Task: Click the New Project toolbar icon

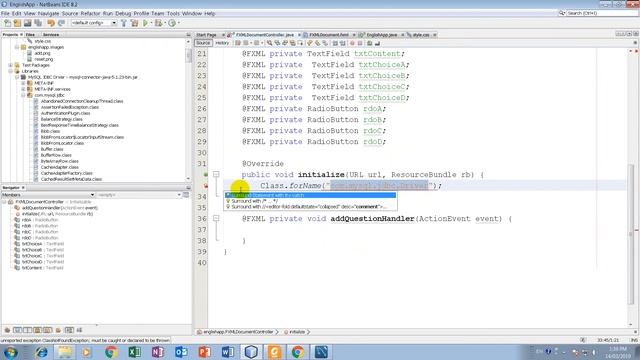Action: pos(17,23)
